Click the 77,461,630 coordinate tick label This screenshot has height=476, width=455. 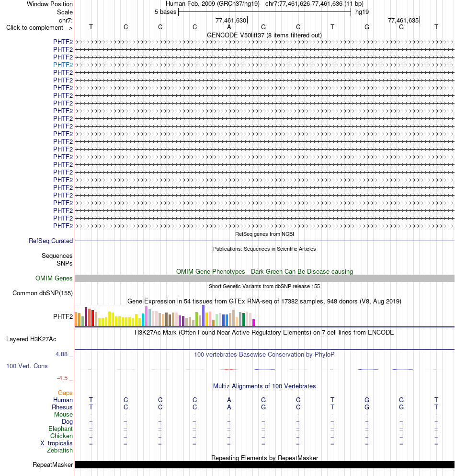coord(231,20)
